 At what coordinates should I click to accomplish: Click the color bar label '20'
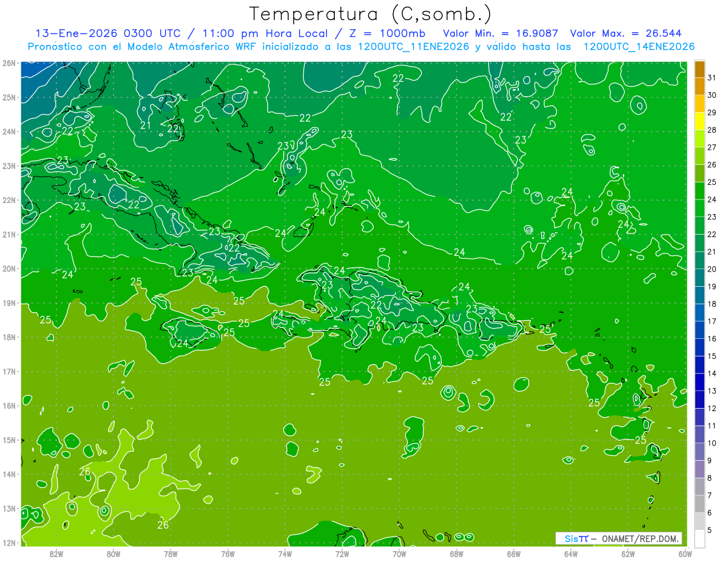tap(712, 269)
